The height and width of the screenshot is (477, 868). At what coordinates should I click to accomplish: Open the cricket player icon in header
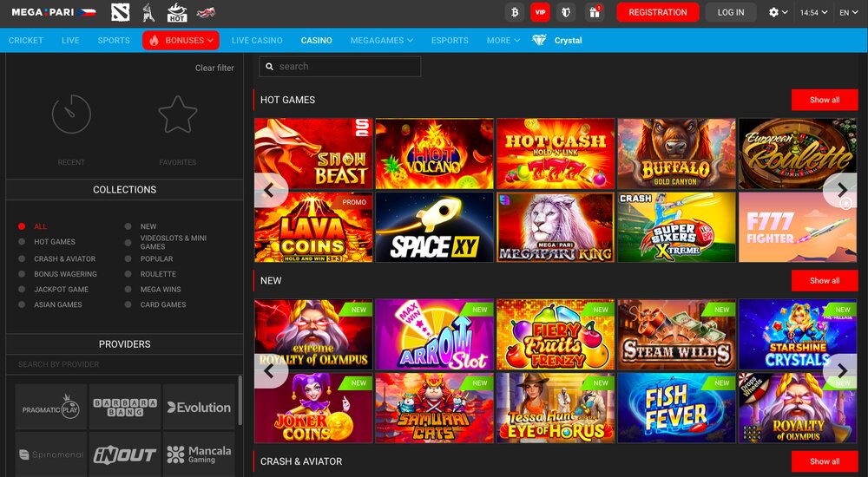click(148, 12)
